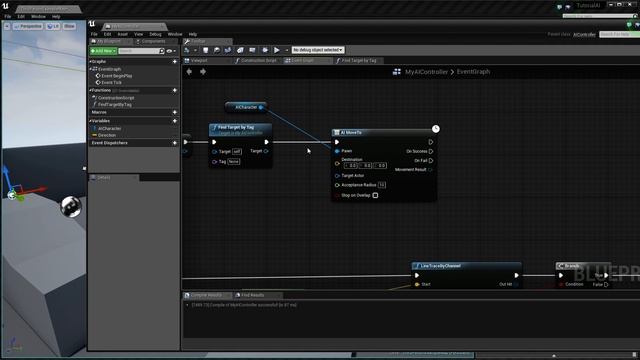Click the On Fail exec pin
Viewport: 640px width, 360px height.
tap(431, 161)
